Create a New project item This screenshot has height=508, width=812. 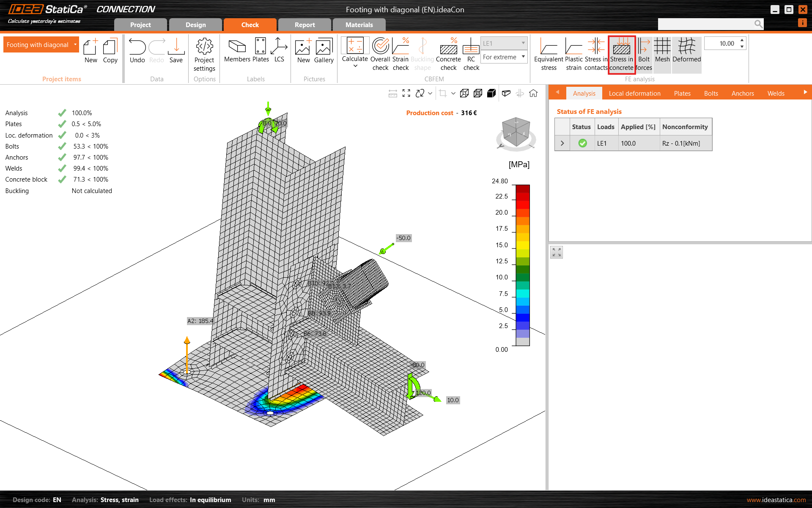(x=91, y=51)
